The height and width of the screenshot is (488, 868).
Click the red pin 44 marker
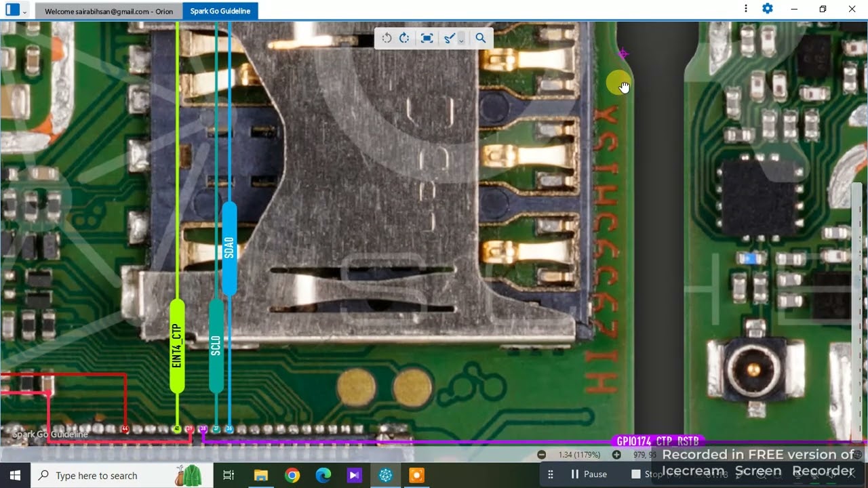tap(125, 429)
